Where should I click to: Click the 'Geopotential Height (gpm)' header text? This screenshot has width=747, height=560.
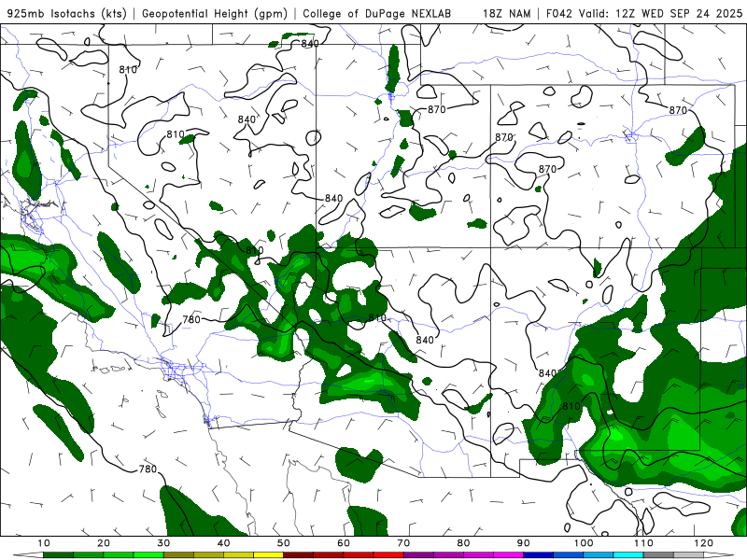click(215, 13)
